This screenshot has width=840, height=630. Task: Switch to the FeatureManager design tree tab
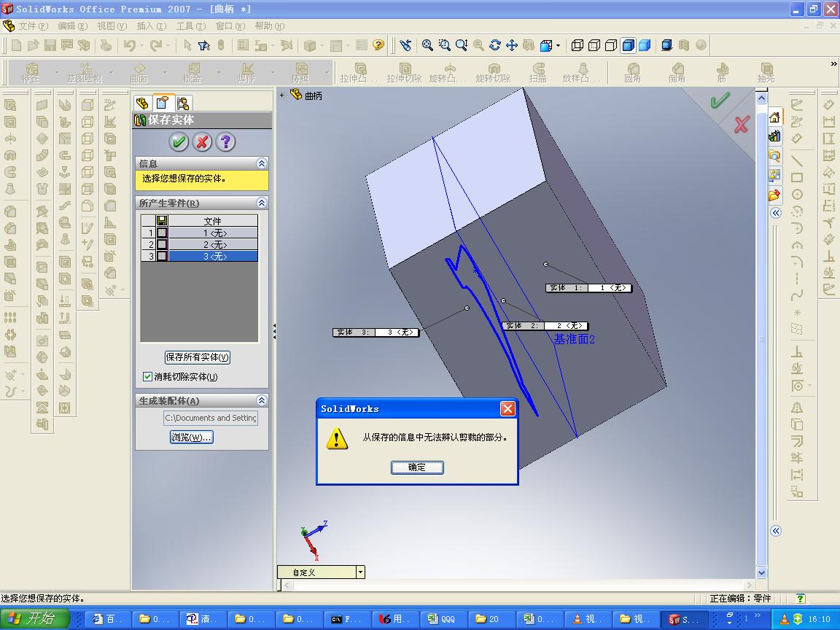tap(142, 103)
